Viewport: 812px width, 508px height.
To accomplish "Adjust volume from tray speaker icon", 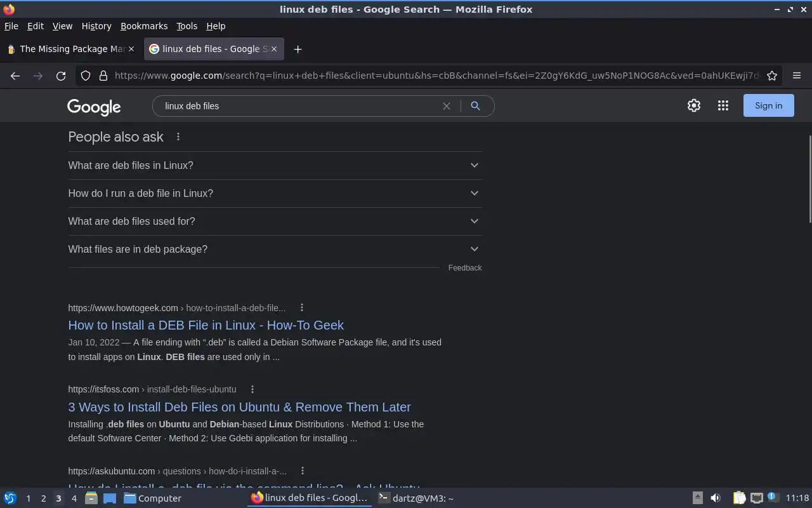I will click(716, 498).
